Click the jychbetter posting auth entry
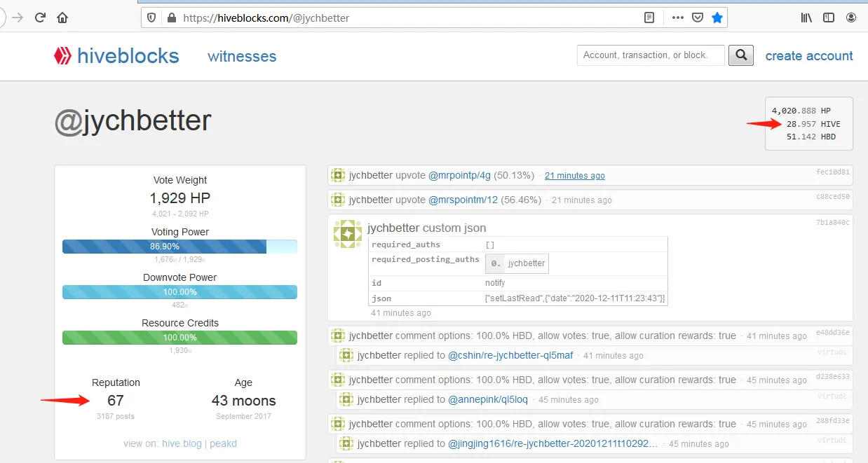 (x=517, y=263)
